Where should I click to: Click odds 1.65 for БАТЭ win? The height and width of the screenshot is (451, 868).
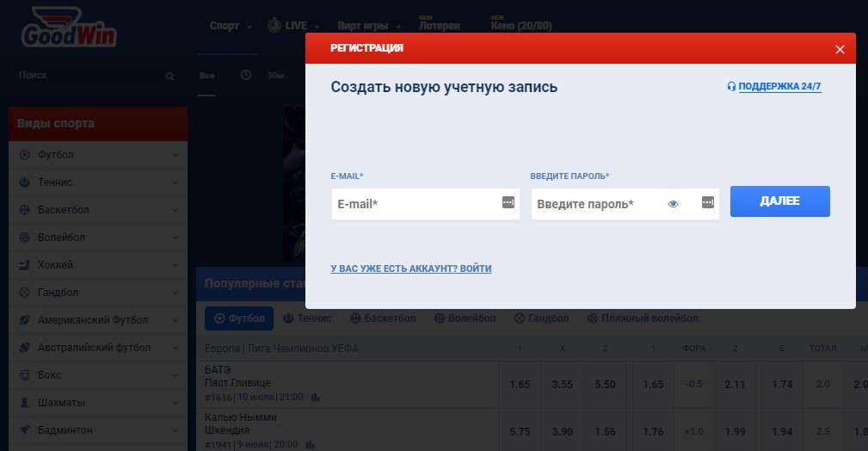[x=520, y=385]
